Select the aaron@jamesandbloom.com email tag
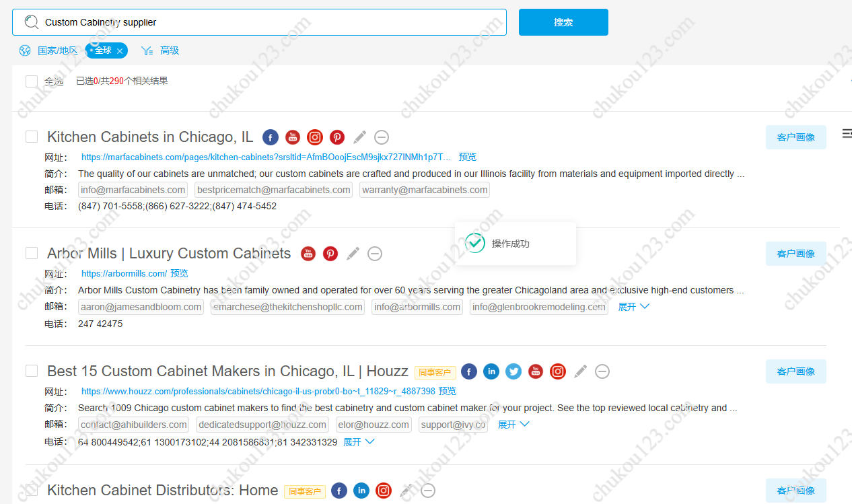This screenshot has width=852, height=504. click(x=141, y=308)
